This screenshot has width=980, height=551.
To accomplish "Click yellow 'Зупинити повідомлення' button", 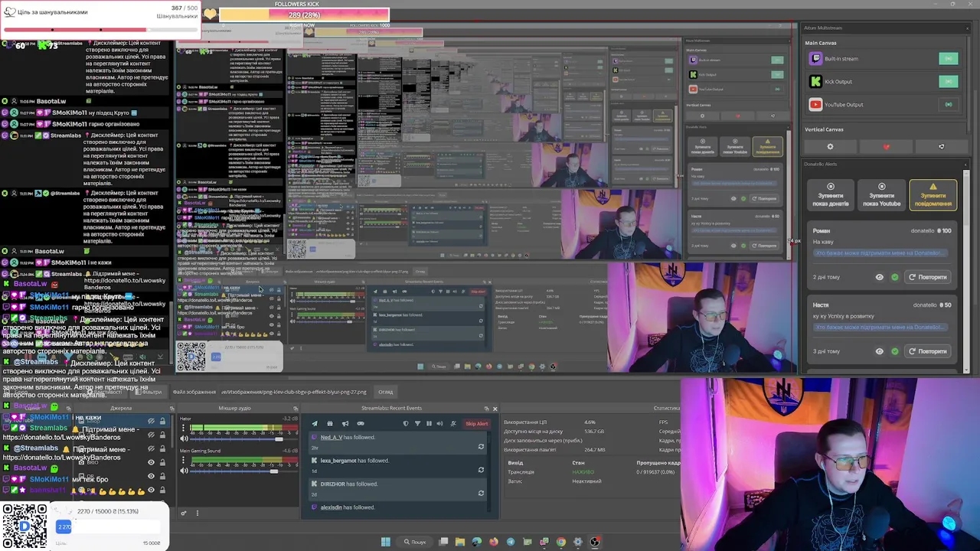I will [x=933, y=195].
